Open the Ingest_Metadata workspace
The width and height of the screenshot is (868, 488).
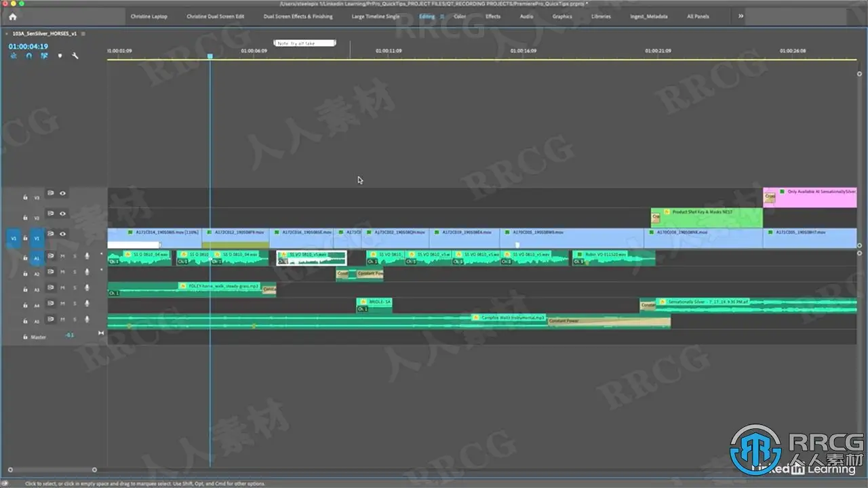click(x=648, y=16)
